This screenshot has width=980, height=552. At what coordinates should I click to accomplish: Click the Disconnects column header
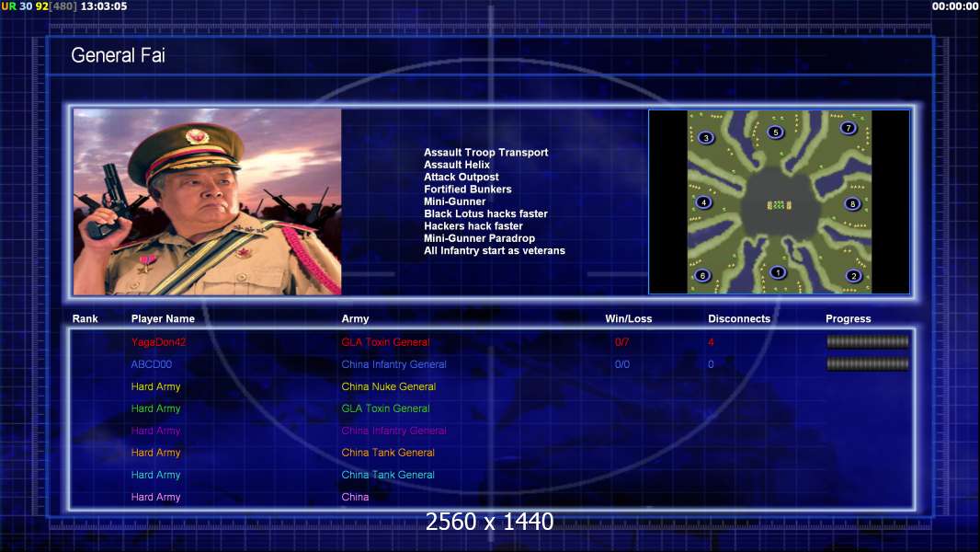(x=739, y=318)
